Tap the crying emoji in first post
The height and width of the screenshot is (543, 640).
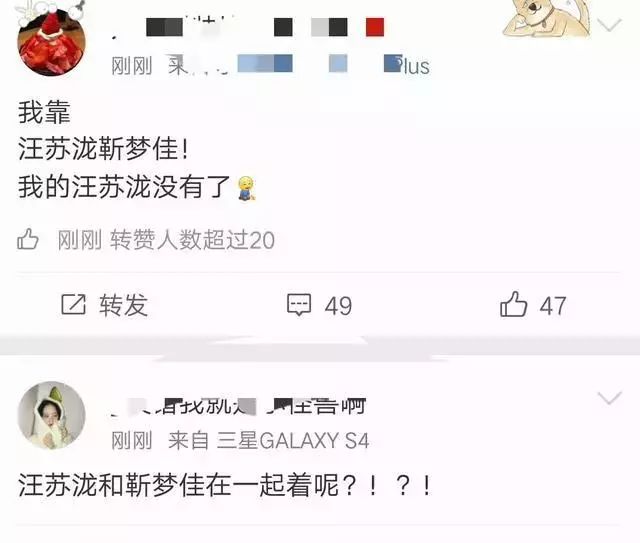246,188
